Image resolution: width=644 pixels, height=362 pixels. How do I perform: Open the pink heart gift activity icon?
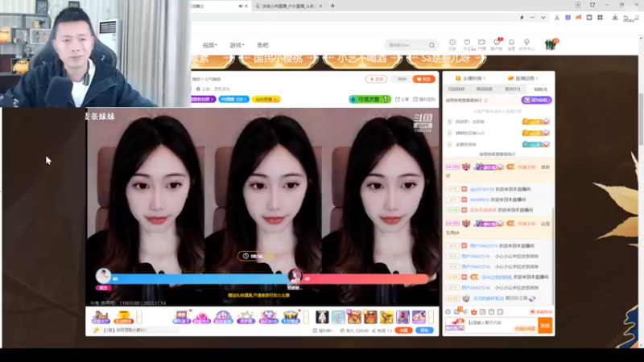[x=201, y=317]
